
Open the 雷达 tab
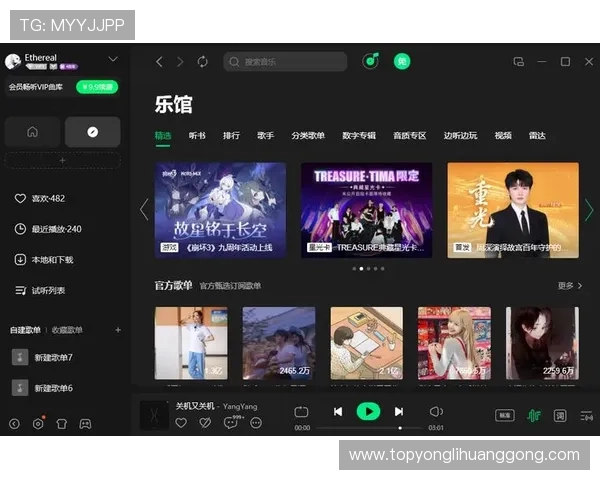point(537,136)
